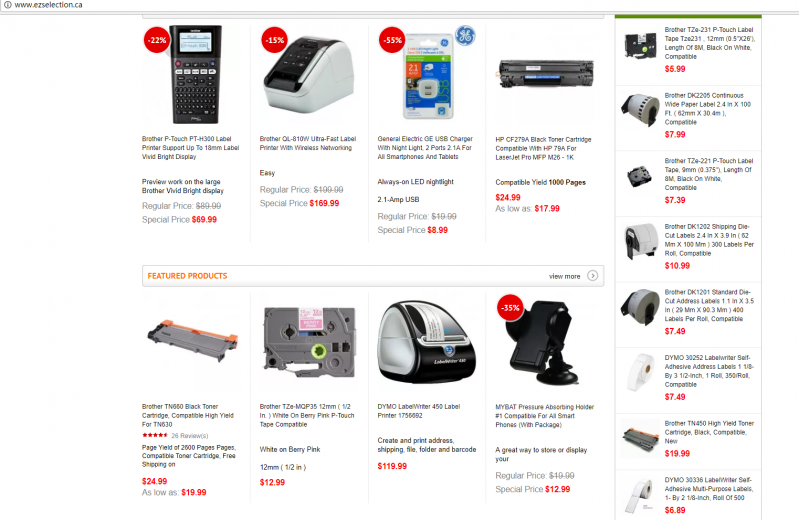Click the -15% badge on QL-810W printer
Screen dimensions: 799x520
(275, 40)
